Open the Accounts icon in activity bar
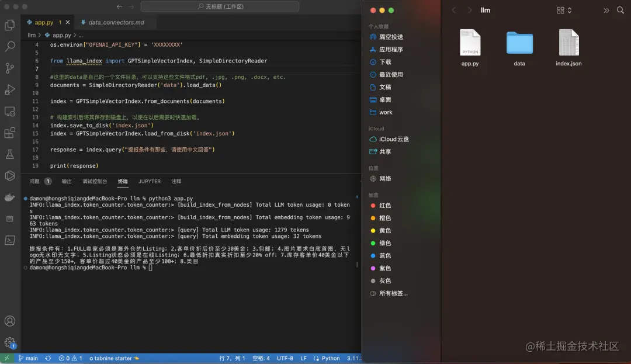The image size is (631, 364). 10,321
